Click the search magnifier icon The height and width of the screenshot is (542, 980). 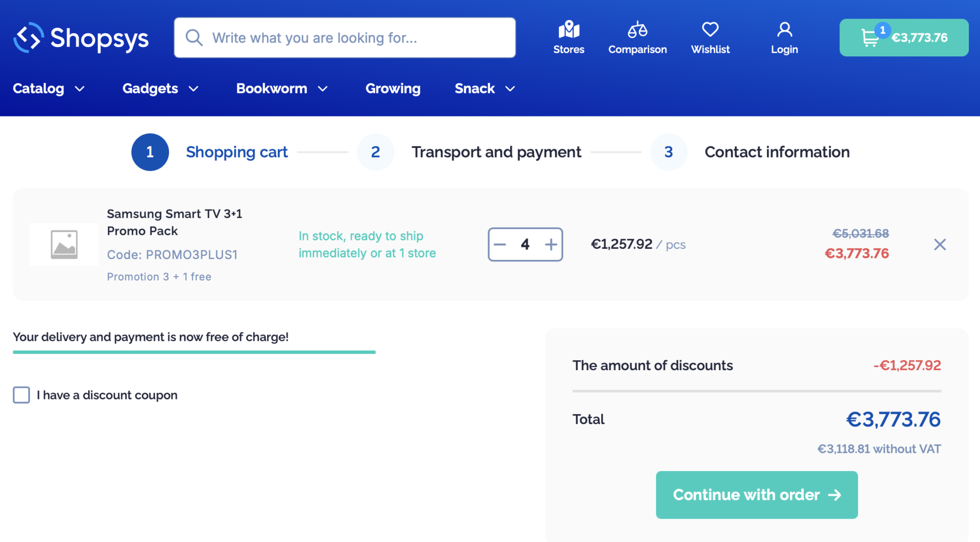pos(194,38)
